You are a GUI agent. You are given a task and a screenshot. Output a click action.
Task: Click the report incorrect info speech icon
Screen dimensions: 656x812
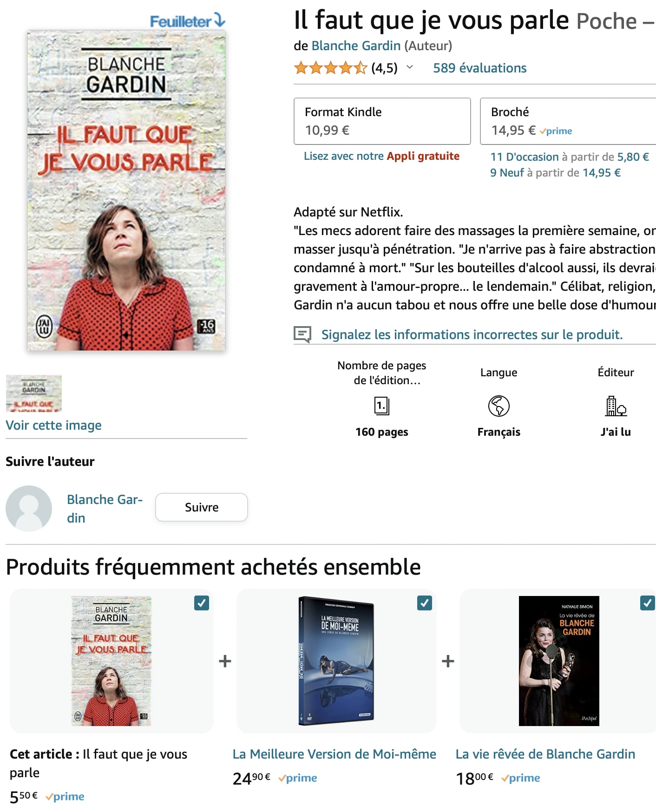point(302,334)
